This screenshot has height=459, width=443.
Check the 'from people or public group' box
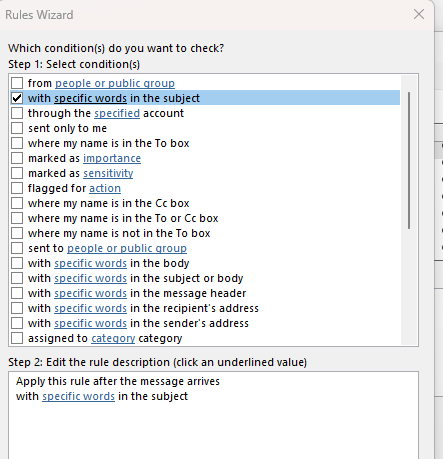coord(17,83)
